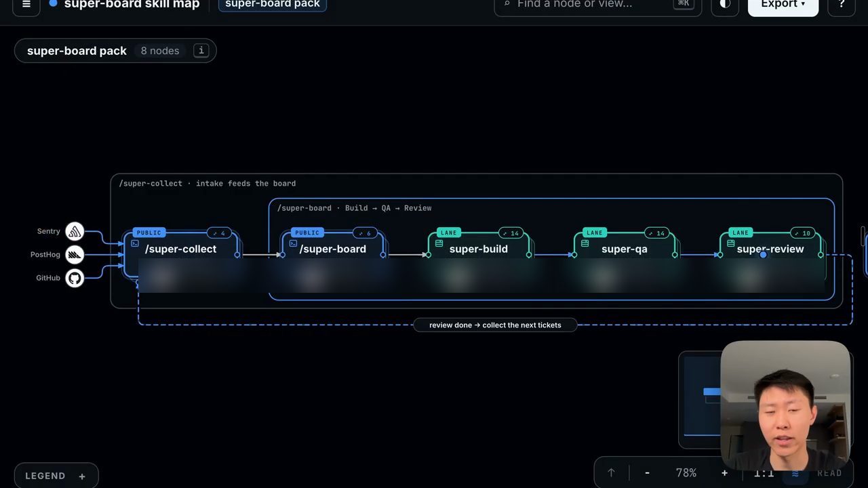Click the lane icon on super-build node
The height and width of the screenshot is (488, 868).
coord(439,243)
